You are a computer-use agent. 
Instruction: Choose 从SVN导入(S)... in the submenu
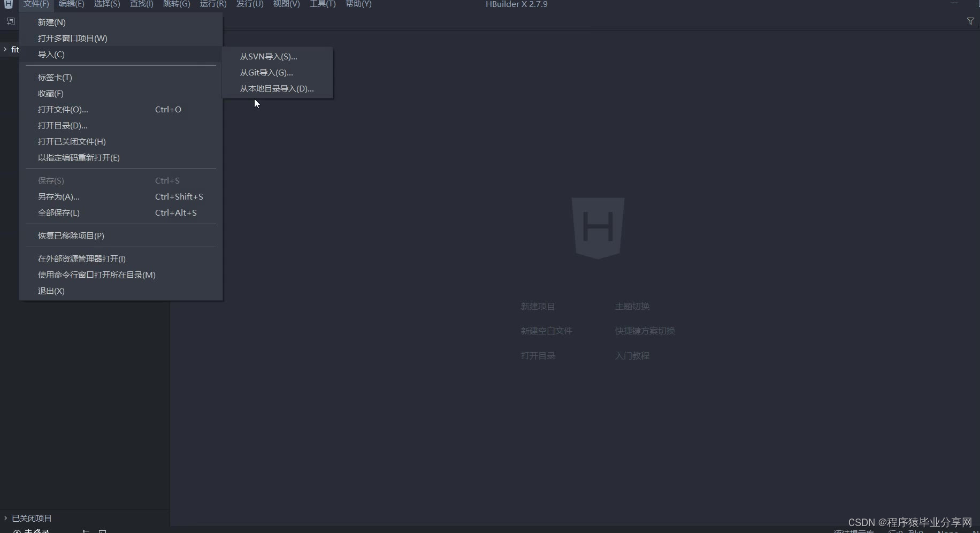tap(277, 56)
